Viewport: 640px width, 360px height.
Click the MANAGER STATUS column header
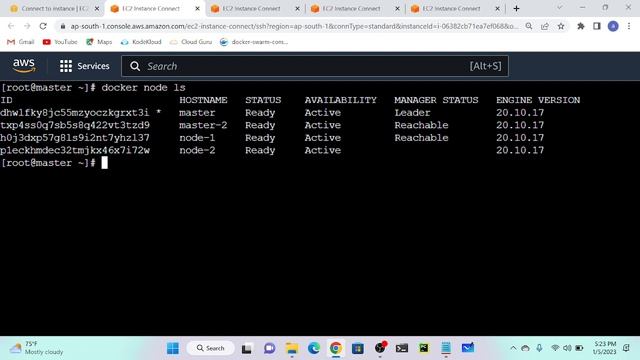coord(436,100)
